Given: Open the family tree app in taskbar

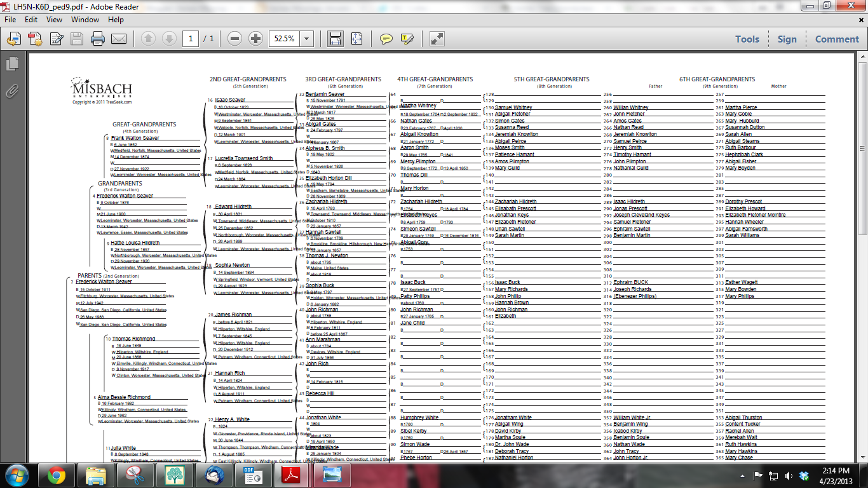Looking at the screenshot, I should coord(174,475).
